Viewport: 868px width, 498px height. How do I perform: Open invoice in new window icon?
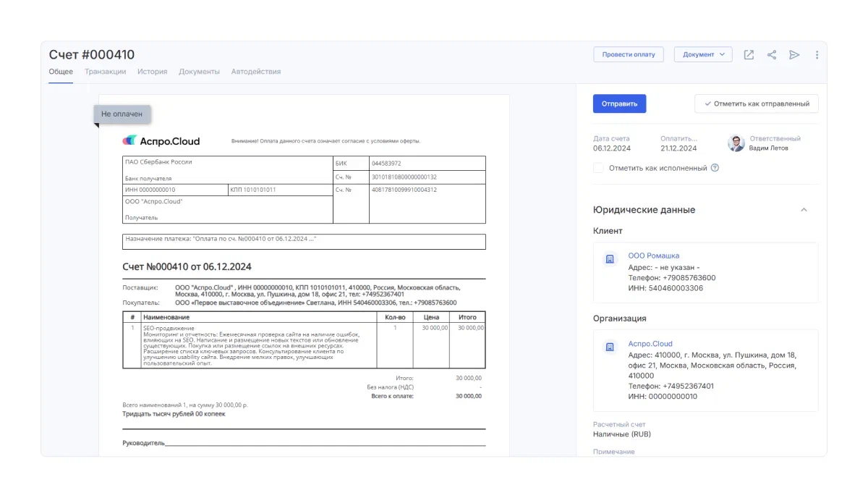(x=749, y=55)
